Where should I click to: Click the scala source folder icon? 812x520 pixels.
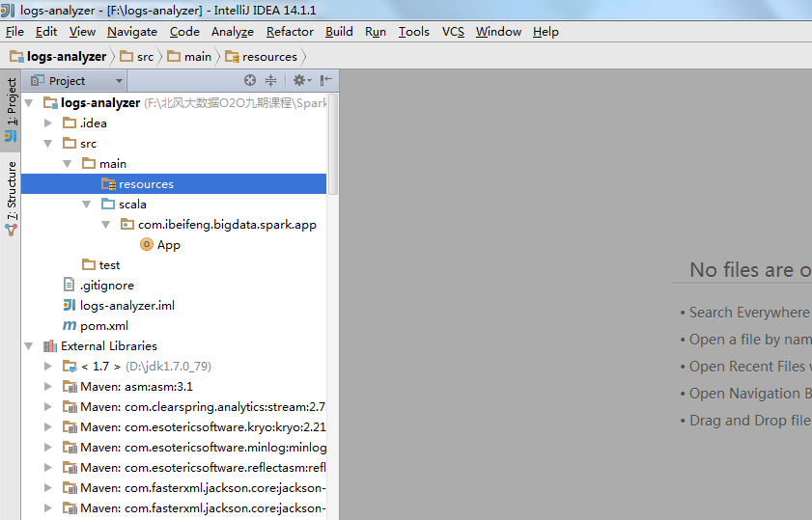[x=108, y=204]
